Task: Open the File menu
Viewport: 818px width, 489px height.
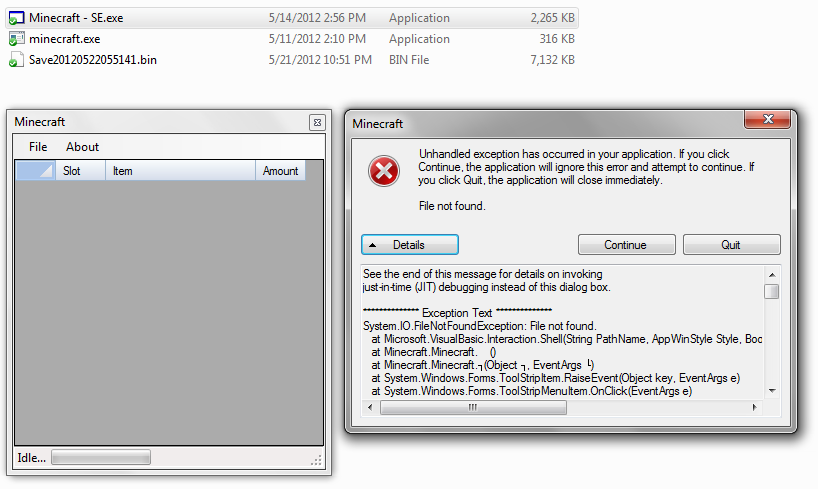Action: pyautogui.click(x=38, y=147)
